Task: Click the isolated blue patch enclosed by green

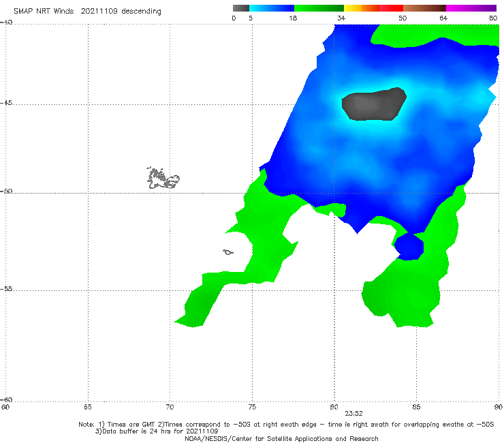Action: 409,247
